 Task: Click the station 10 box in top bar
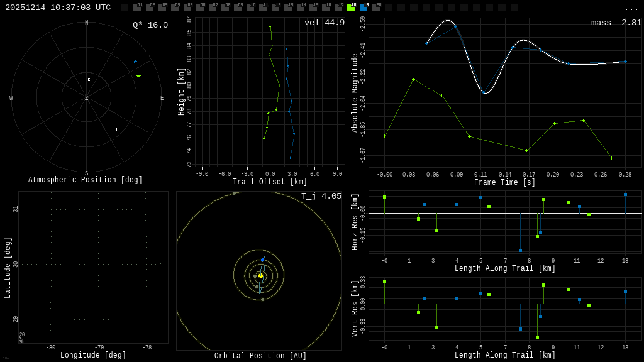[x=250, y=8]
